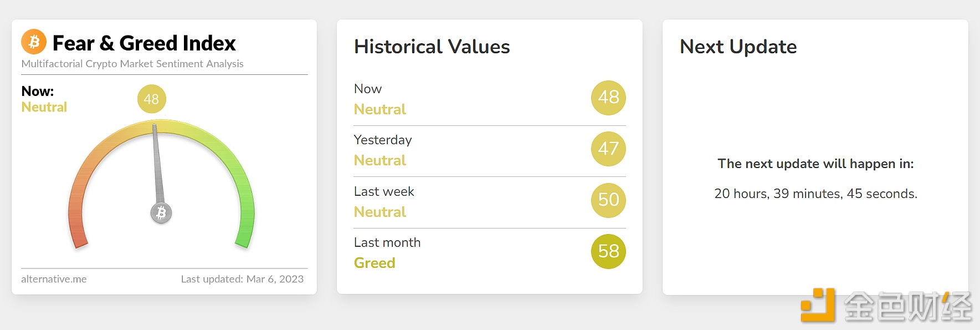Click the Yesterday value 47 circle
980x330 pixels.
(608, 149)
